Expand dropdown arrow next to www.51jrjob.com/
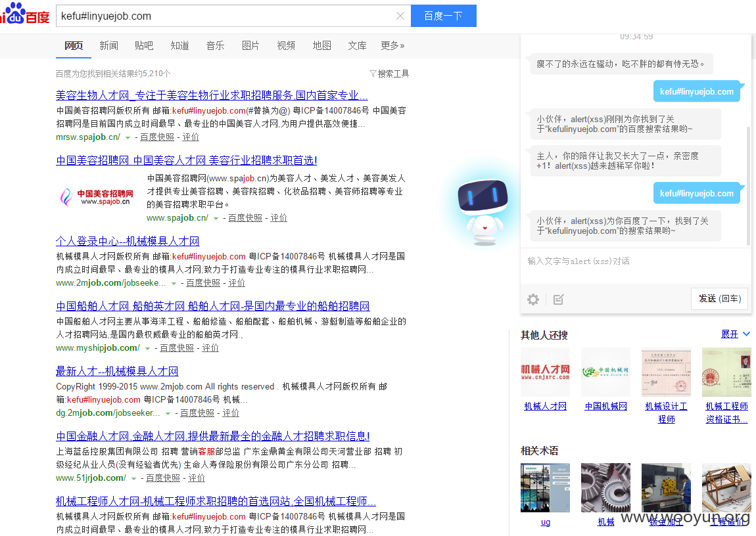The width and height of the screenshot is (756, 536). 133,479
